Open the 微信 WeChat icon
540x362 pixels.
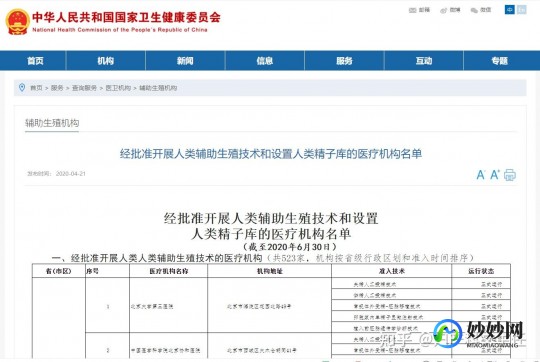pyautogui.click(x=474, y=10)
